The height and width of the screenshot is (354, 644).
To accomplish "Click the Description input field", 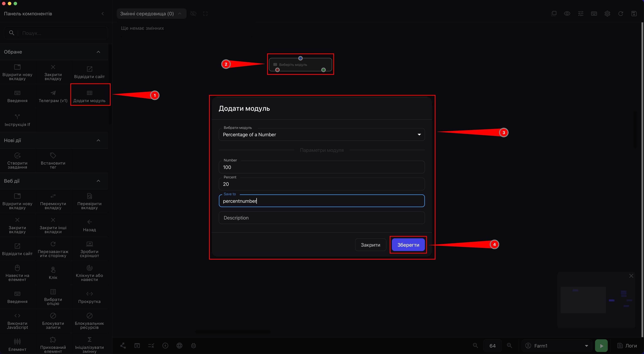I will (321, 218).
